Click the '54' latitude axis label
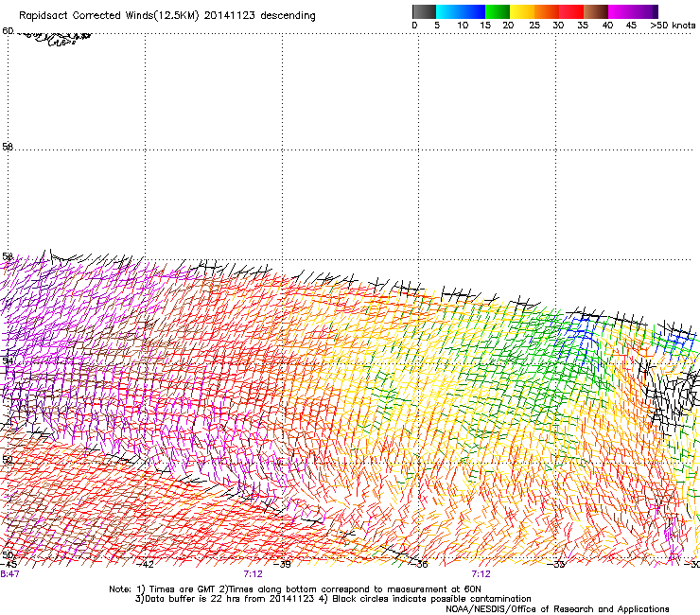The image size is (700, 615). 8,360
